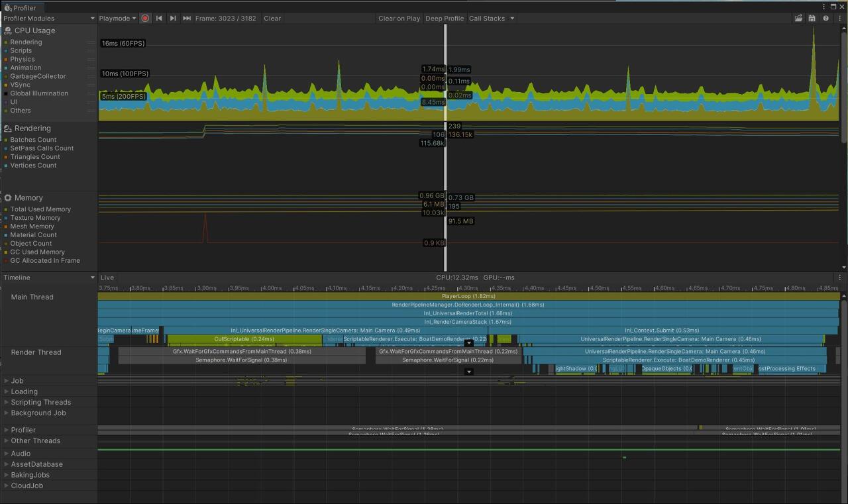Expand the Loading thread group
Image resolution: width=848 pixels, height=504 pixels.
(x=7, y=392)
